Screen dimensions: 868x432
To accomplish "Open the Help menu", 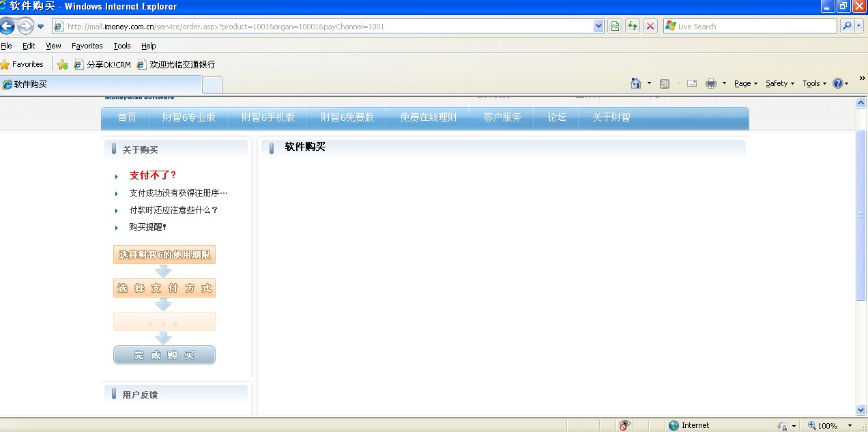I will (149, 46).
